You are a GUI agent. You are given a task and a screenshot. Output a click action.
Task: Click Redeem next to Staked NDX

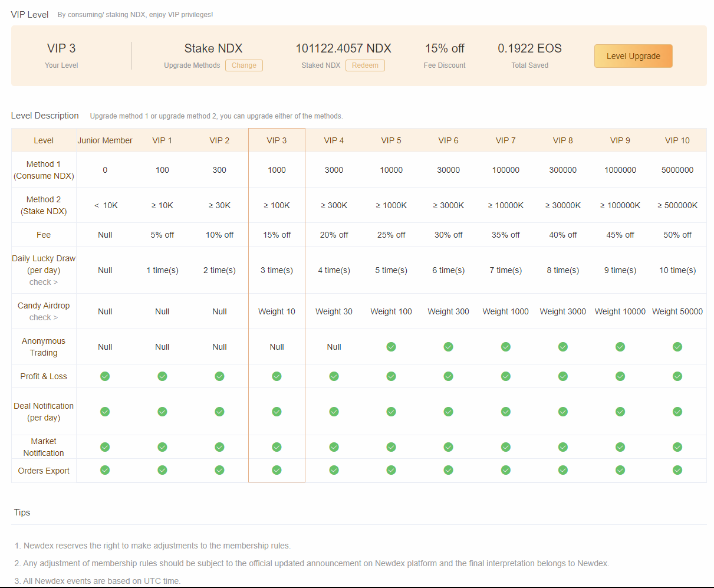point(365,65)
